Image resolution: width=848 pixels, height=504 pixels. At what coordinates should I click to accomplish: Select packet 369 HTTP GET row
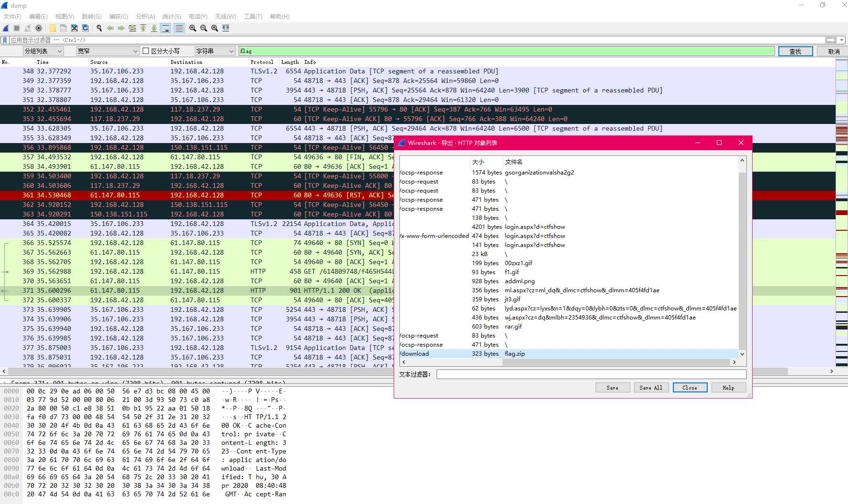tap(197, 271)
